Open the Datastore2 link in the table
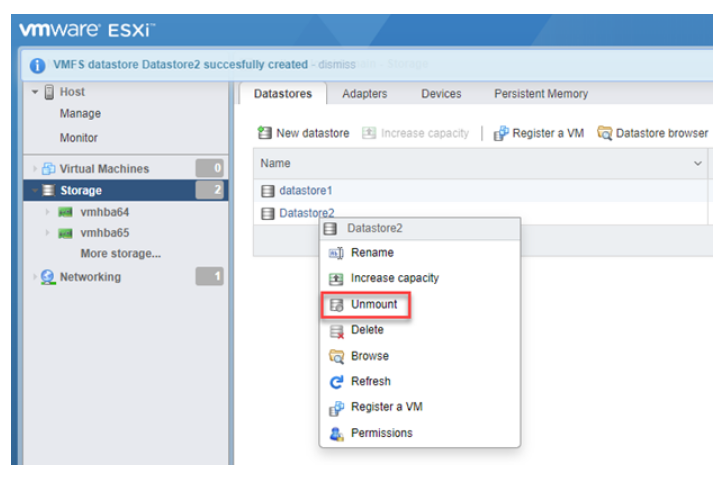The height and width of the screenshot is (481, 727). click(306, 213)
